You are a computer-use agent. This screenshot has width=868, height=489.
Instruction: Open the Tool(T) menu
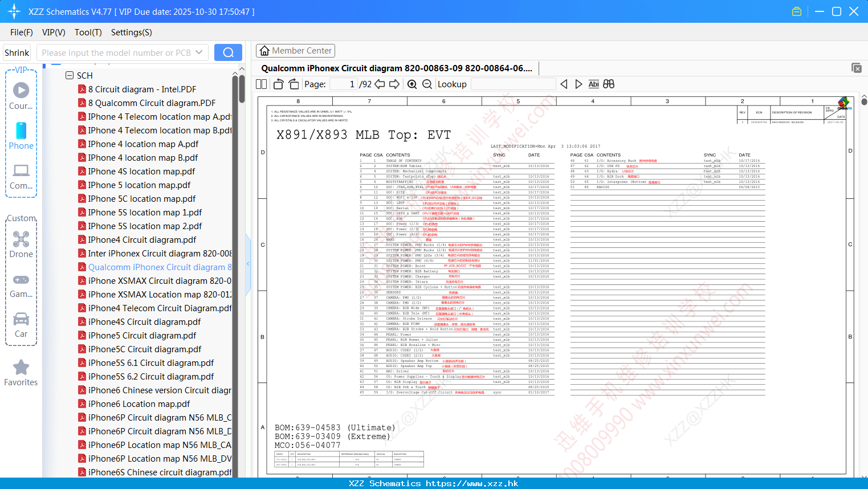click(88, 32)
